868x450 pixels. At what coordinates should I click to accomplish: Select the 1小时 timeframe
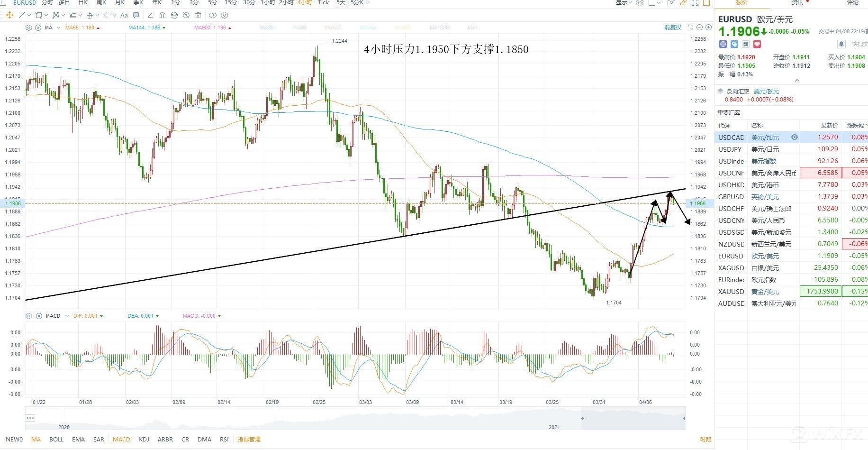(x=268, y=3)
